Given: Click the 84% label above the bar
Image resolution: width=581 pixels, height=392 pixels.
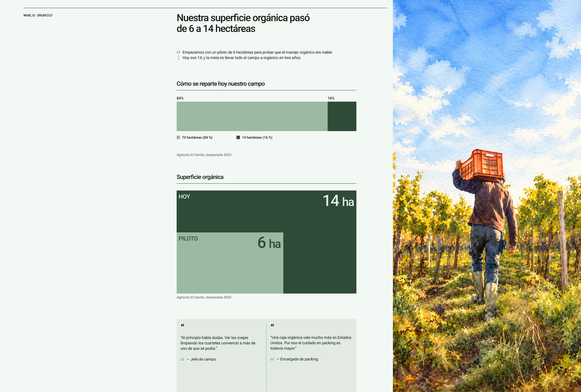Looking at the screenshot, I should (x=180, y=98).
